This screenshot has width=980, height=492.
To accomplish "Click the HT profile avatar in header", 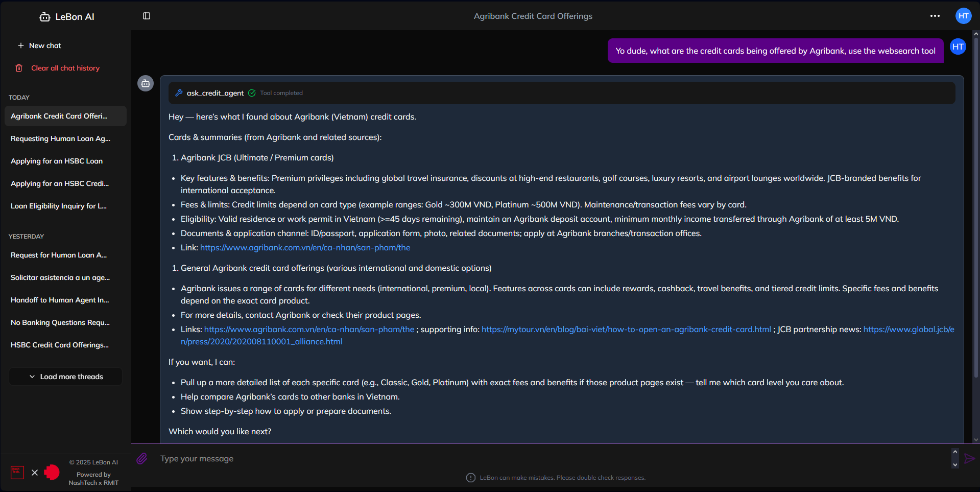I will pos(963,16).
